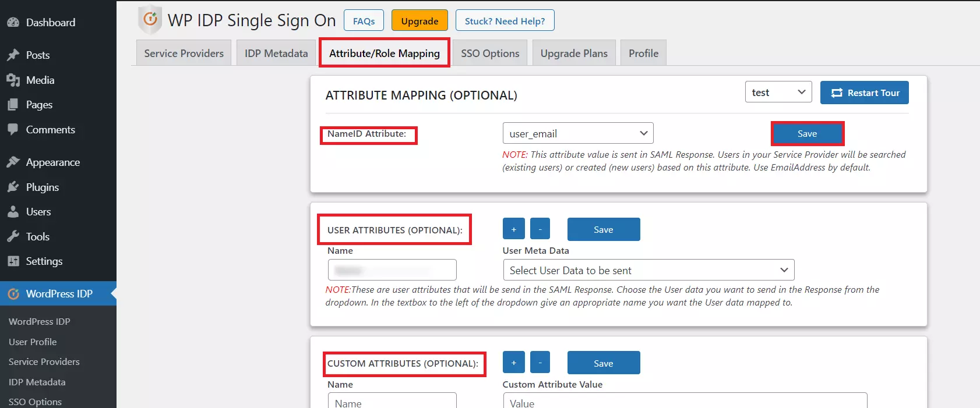Click the Pages icon in sidebar
Image resolution: width=980 pixels, height=408 pixels.
click(13, 105)
